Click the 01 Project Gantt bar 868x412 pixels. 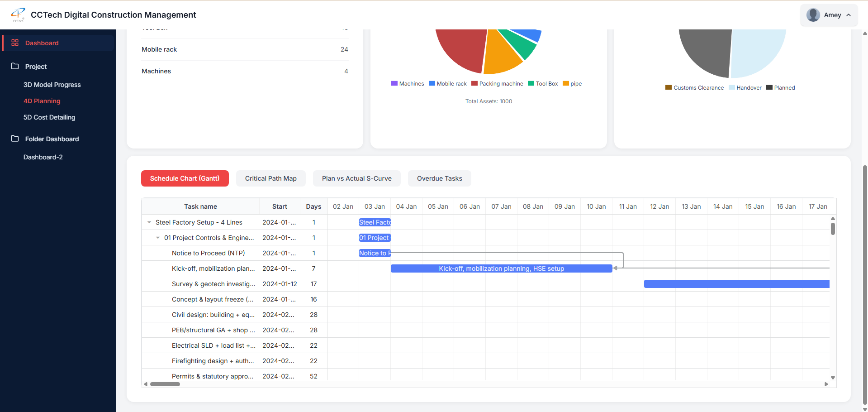point(375,238)
